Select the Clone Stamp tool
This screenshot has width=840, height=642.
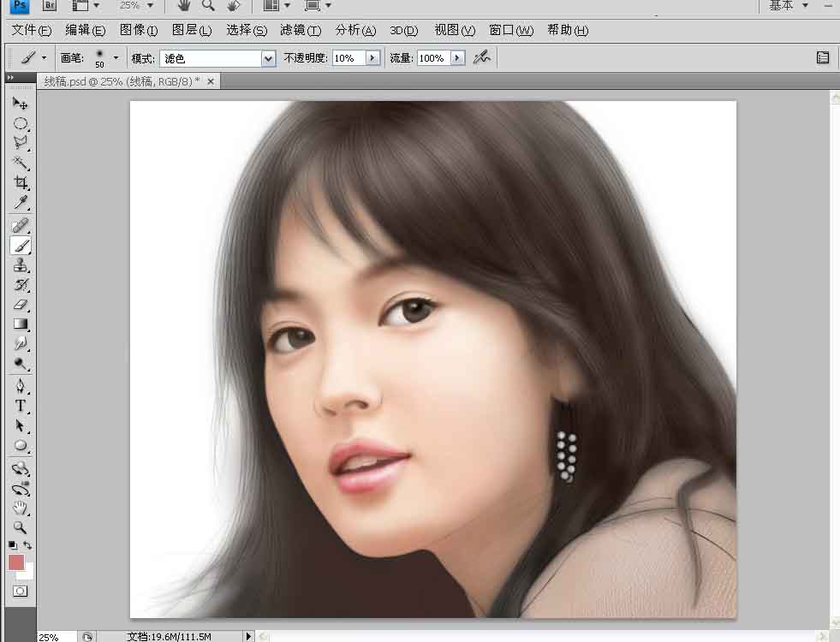[x=21, y=265]
